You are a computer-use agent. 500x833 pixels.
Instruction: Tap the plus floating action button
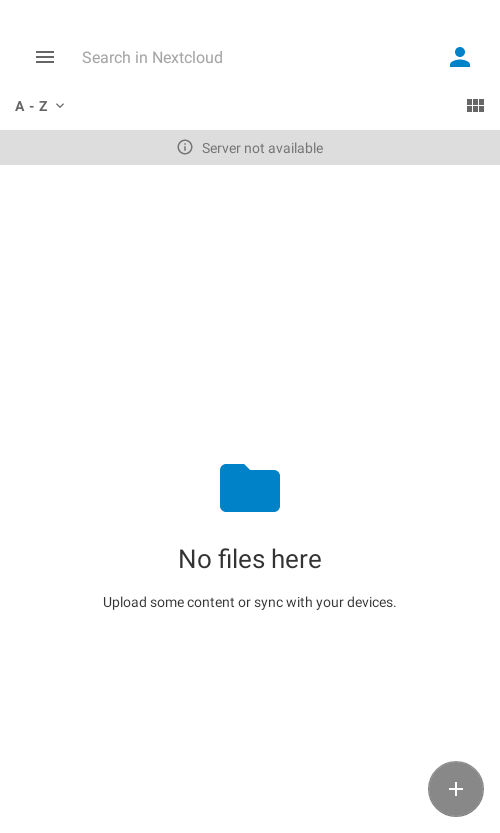(455, 789)
